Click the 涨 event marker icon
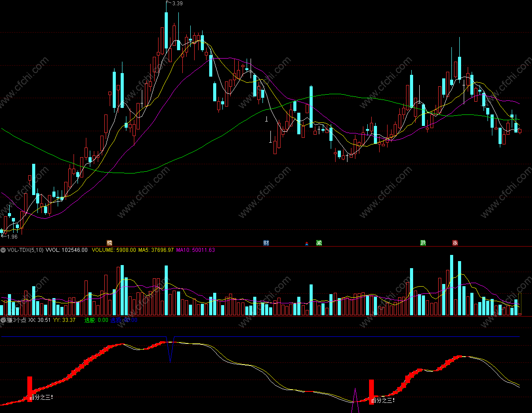The height and width of the screenshot is (413, 532). point(455,243)
